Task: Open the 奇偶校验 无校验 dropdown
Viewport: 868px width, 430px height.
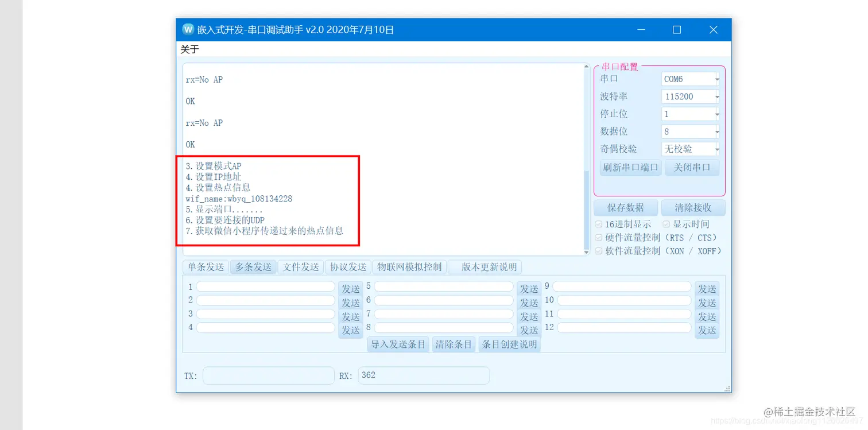Action: (691, 149)
